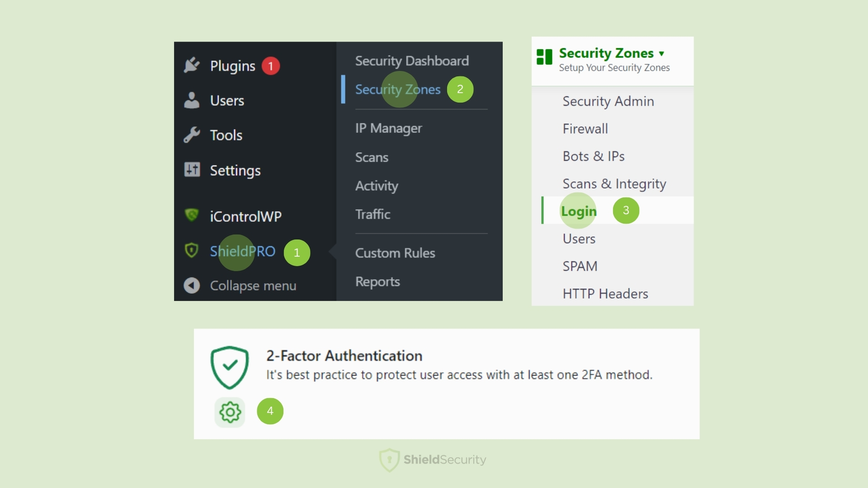The width and height of the screenshot is (868, 488).
Task: Click the Collapse menu arrow icon
Action: point(192,285)
